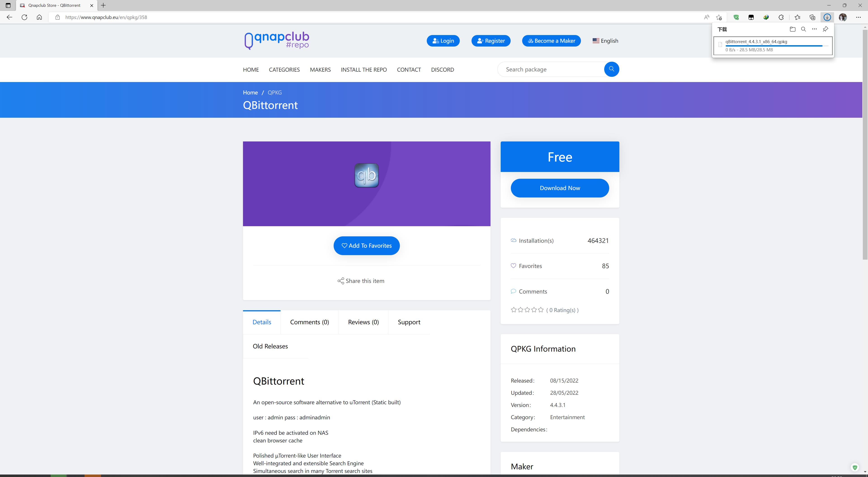Viewport: 868px width, 477px height.
Task: Click the Register button
Action: [x=491, y=41]
